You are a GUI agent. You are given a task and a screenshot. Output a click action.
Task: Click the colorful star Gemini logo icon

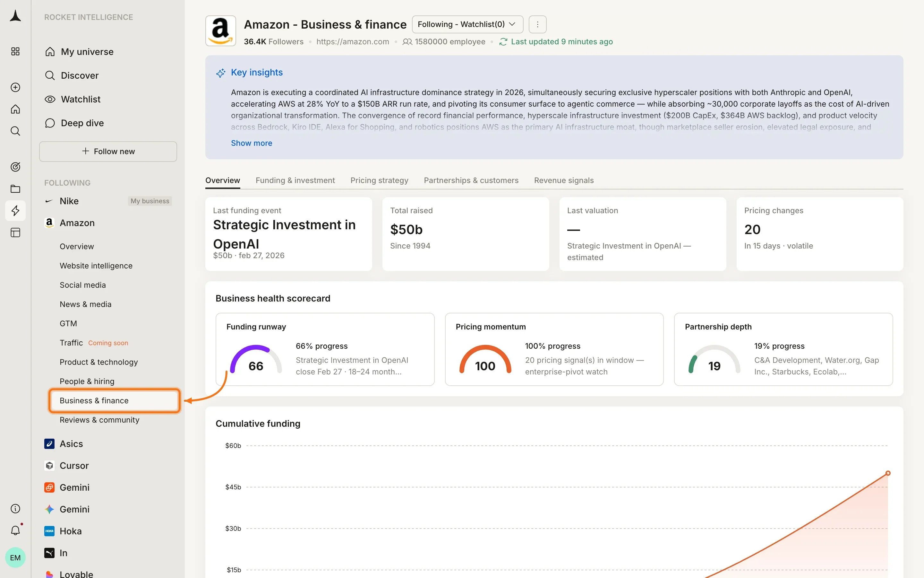tap(49, 509)
